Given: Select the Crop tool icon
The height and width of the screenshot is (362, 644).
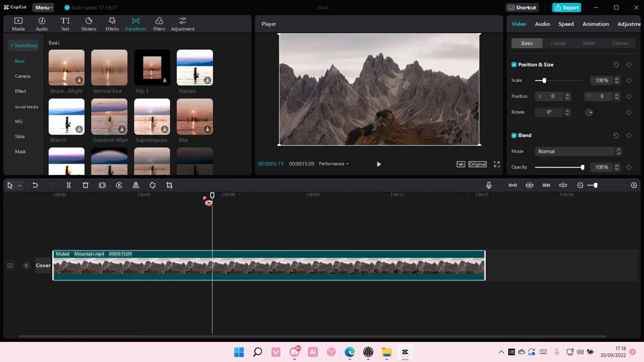Looking at the screenshot, I should pos(169,186).
